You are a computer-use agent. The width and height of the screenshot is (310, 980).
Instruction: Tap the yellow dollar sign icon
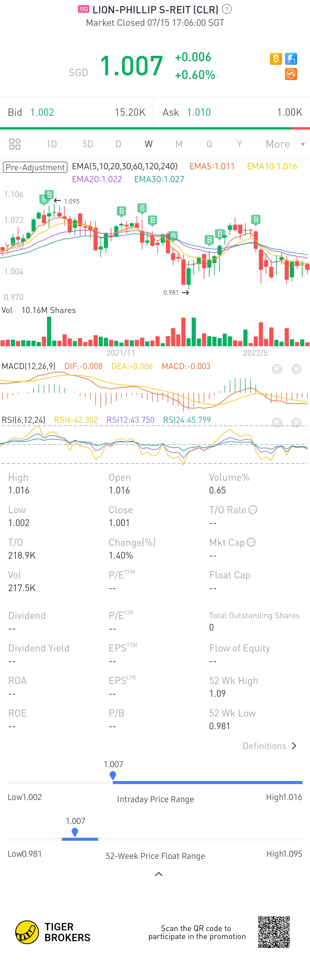pos(276,59)
